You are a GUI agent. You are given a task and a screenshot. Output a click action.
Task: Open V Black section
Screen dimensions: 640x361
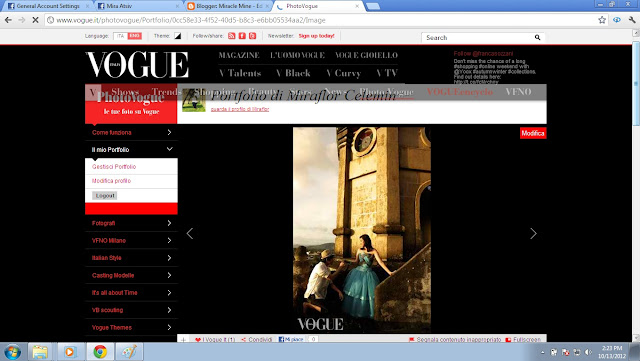[x=293, y=73]
